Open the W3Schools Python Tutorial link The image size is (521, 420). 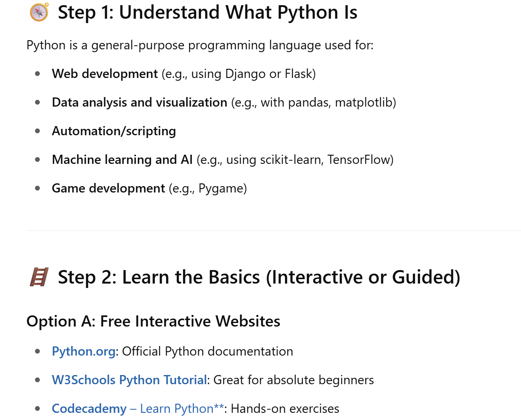pyautogui.click(x=129, y=380)
